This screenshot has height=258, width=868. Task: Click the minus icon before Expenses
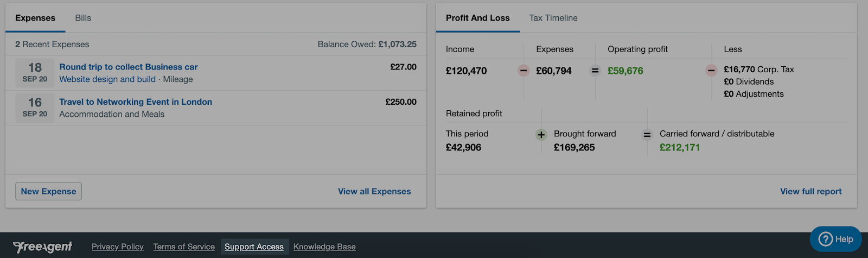tap(524, 71)
